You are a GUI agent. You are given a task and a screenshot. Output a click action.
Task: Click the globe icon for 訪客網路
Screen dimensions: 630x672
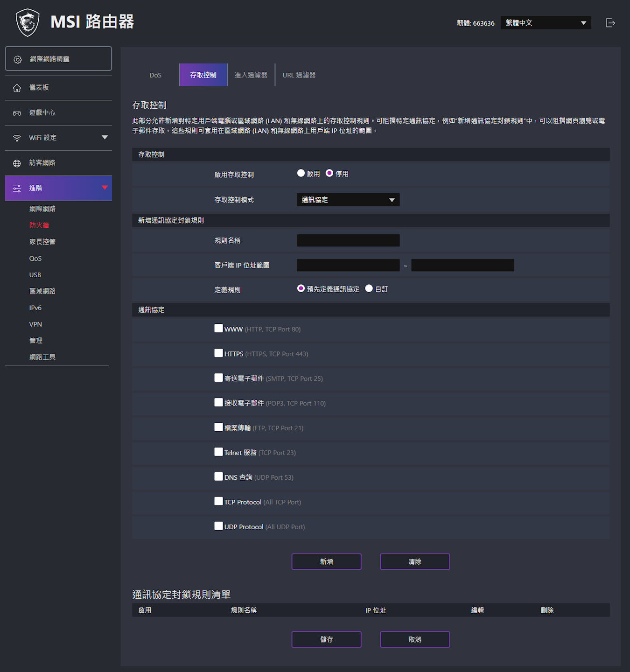(17, 163)
